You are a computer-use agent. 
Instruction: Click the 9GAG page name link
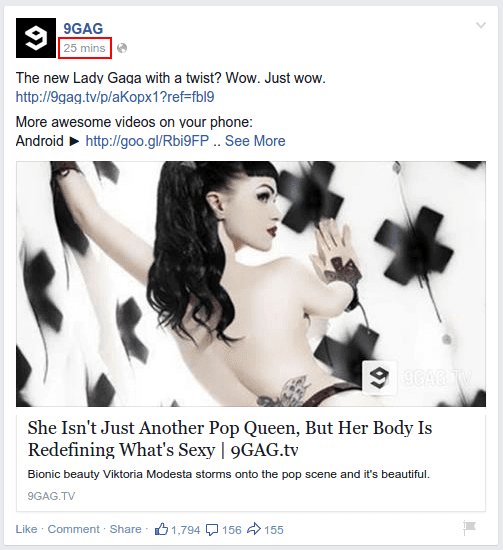(83, 29)
